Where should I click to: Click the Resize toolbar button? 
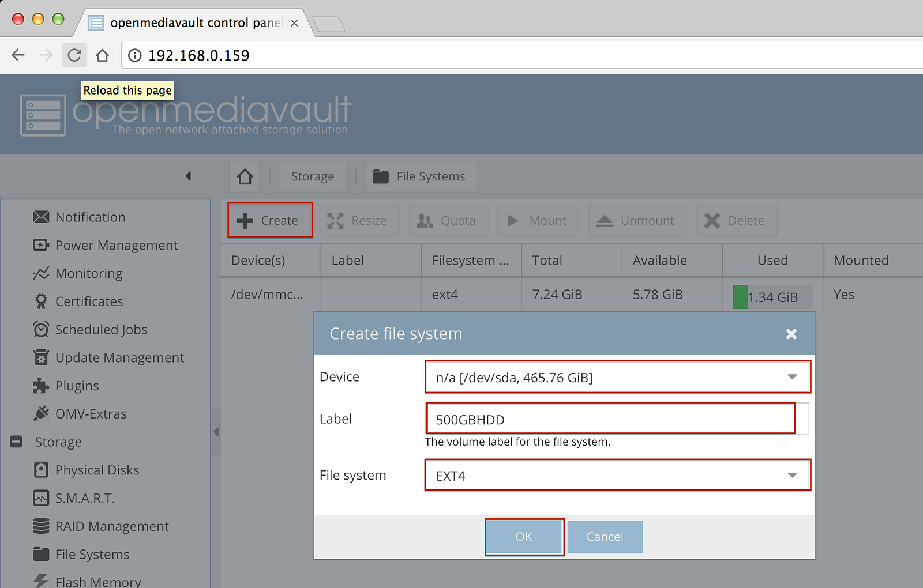tap(359, 221)
